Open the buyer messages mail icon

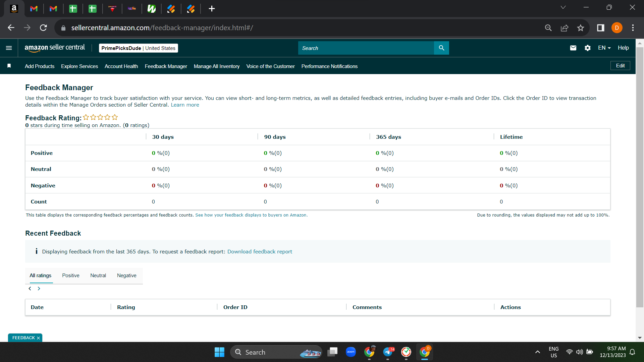click(x=573, y=48)
